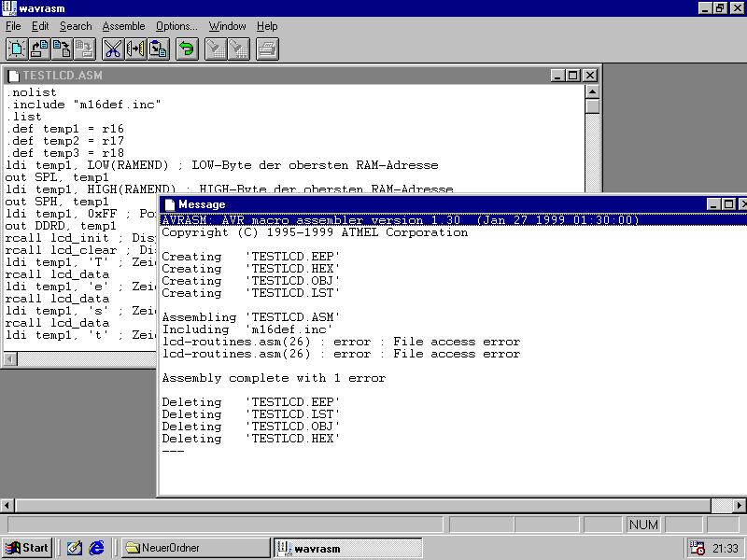This screenshot has height=560, width=747.
Task: Click the '.list' line in editor
Action: pos(24,117)
